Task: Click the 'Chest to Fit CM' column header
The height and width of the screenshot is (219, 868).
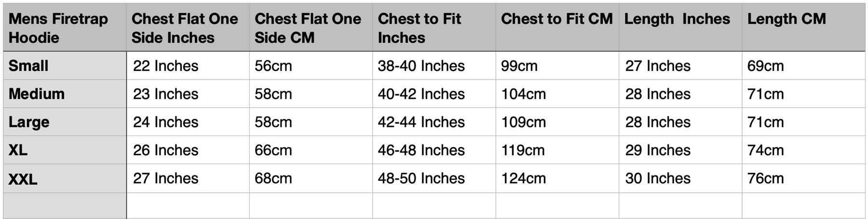Action: [x=556, y=19]
